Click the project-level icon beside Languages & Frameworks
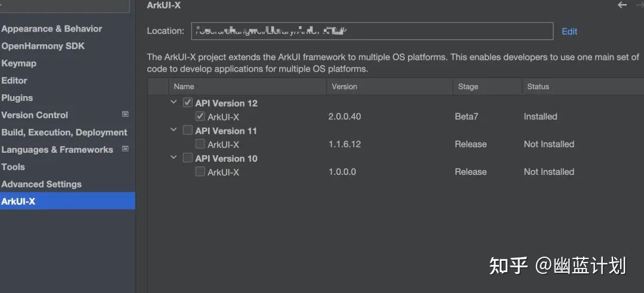Screen dimensions: 644x293 [125, 149]
